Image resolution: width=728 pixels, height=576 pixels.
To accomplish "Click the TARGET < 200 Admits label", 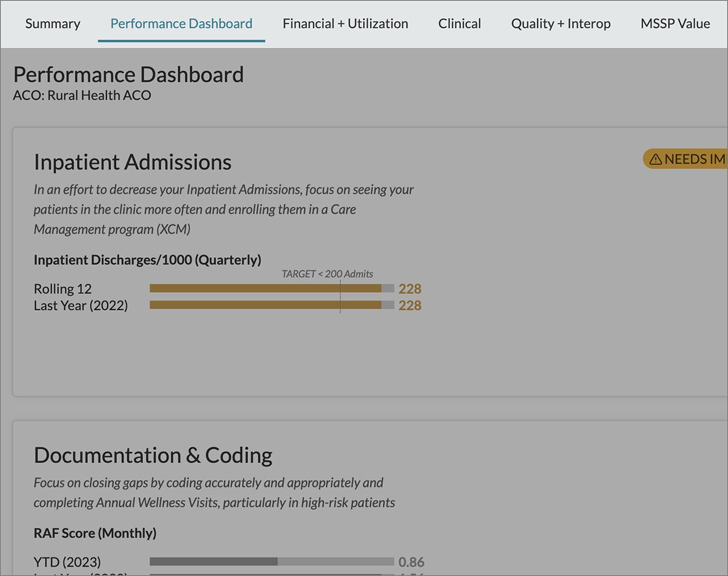I will coord(327,274).
